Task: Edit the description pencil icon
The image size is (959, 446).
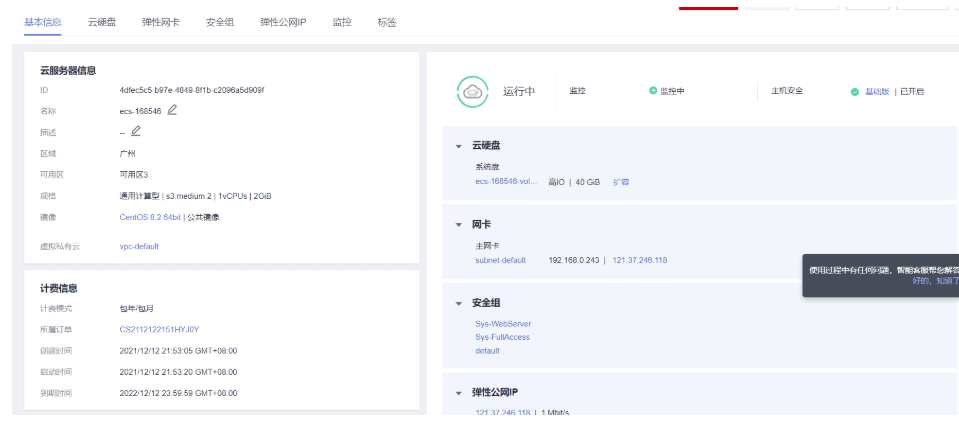Action: [x=136, y=131]
